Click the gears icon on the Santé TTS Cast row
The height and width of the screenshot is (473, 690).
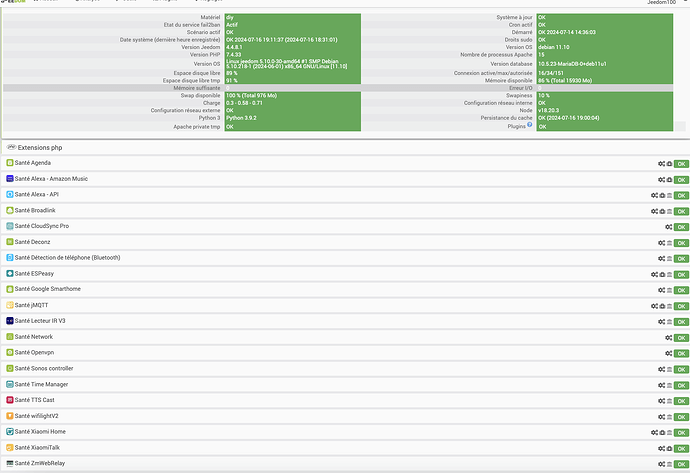point(661,401)
